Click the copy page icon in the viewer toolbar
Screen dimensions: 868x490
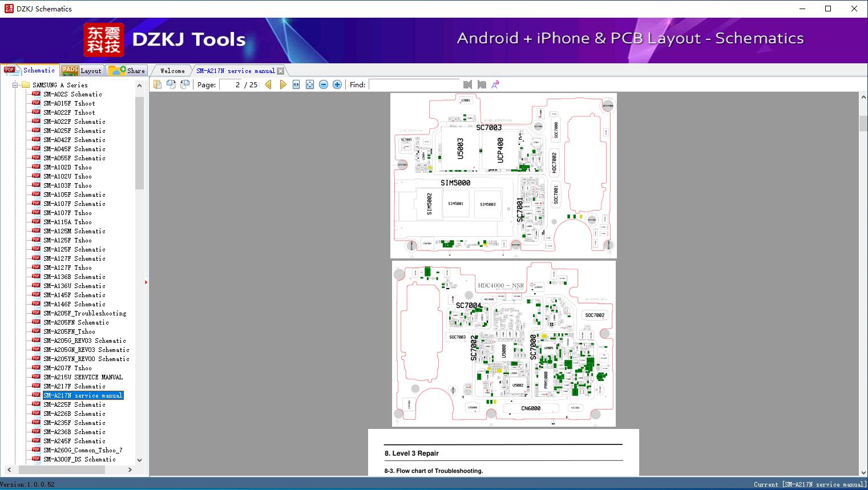pyautogui.click(x=158, y=84)
